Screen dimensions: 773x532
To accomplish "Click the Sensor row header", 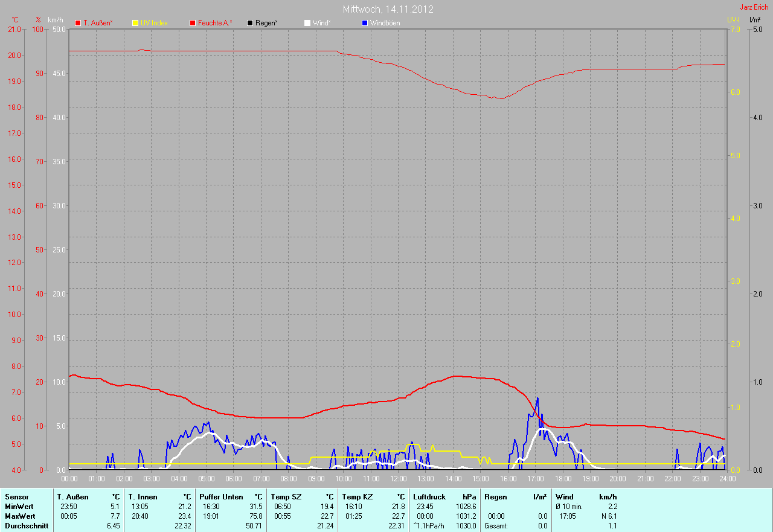I will pos(16,497).
